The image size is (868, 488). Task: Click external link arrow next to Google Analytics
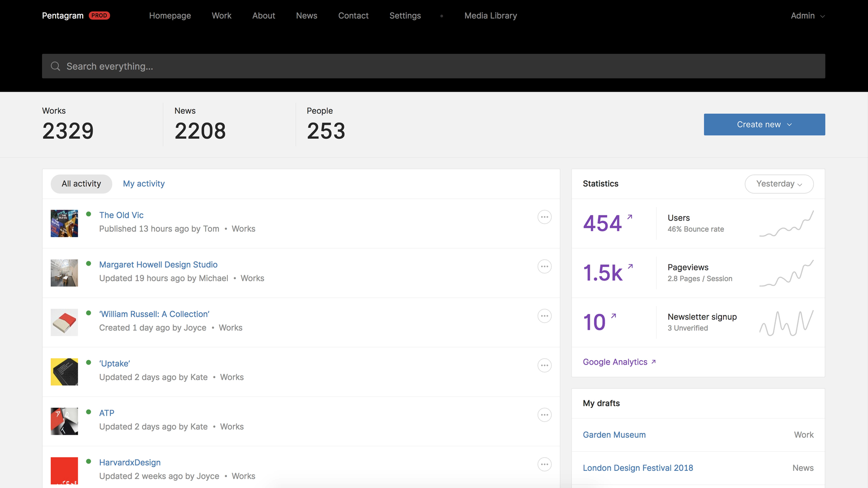tap(654, 362)
